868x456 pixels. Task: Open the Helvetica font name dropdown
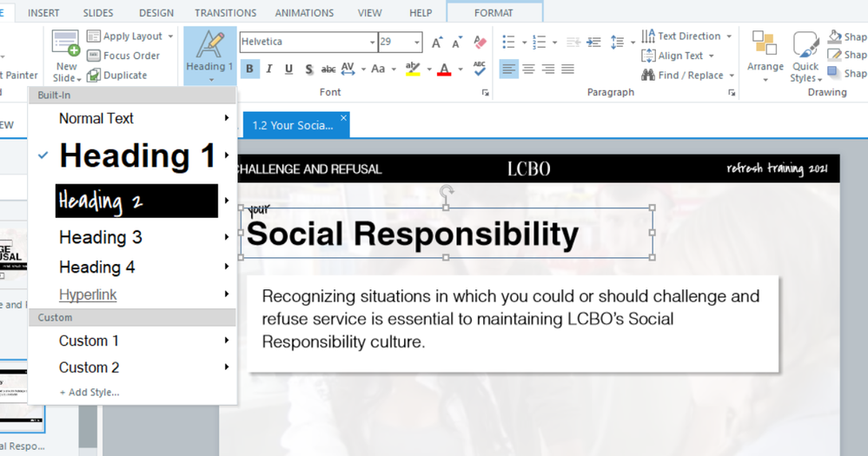point(373,42)
